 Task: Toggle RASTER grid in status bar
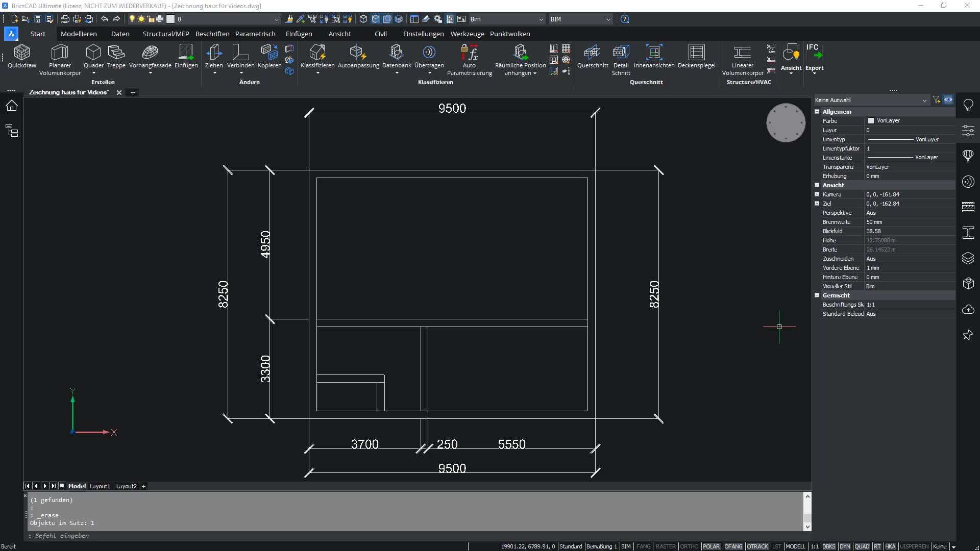666,546
